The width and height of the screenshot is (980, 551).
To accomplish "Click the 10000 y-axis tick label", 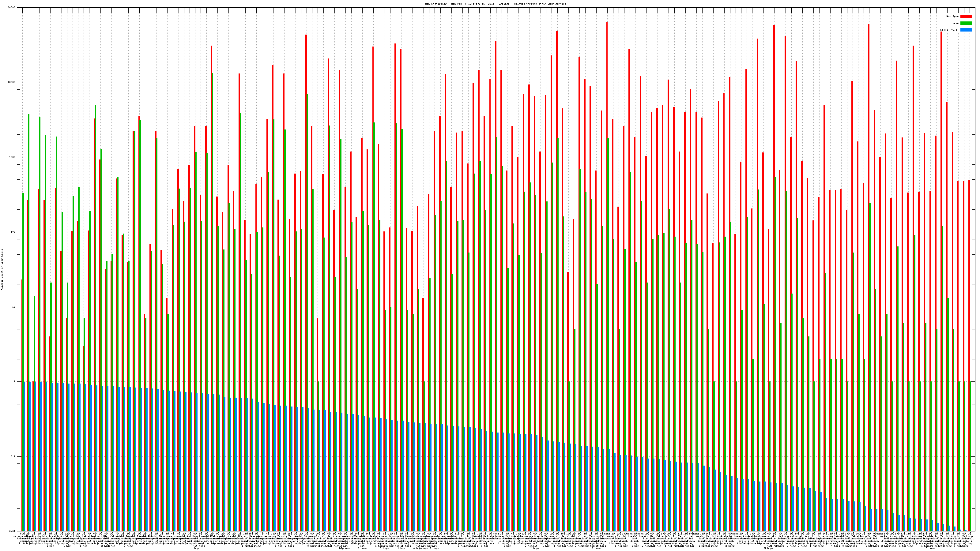I will (12, 83).
